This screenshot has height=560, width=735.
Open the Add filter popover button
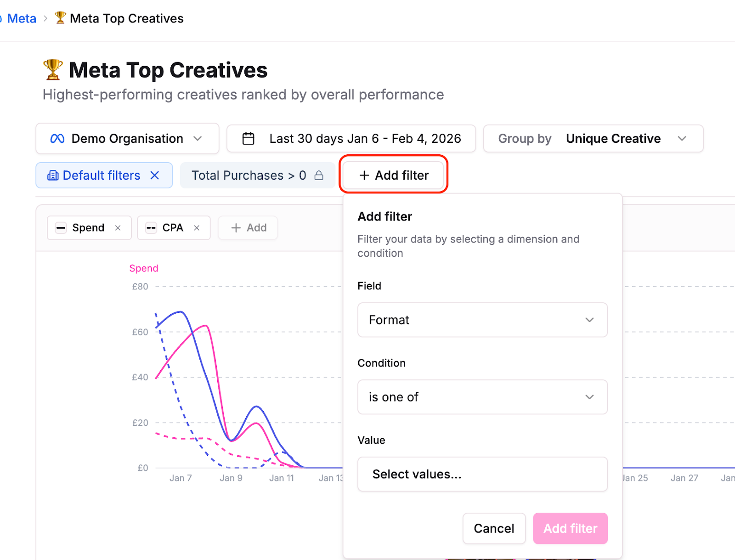(x=393, y=175)
